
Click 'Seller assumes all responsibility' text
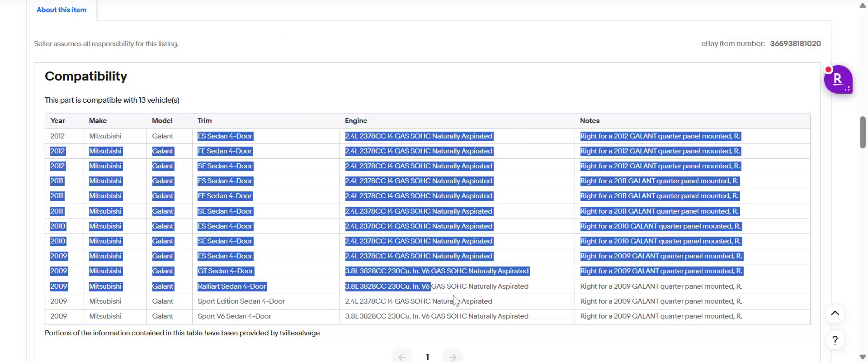click(106, 44)
